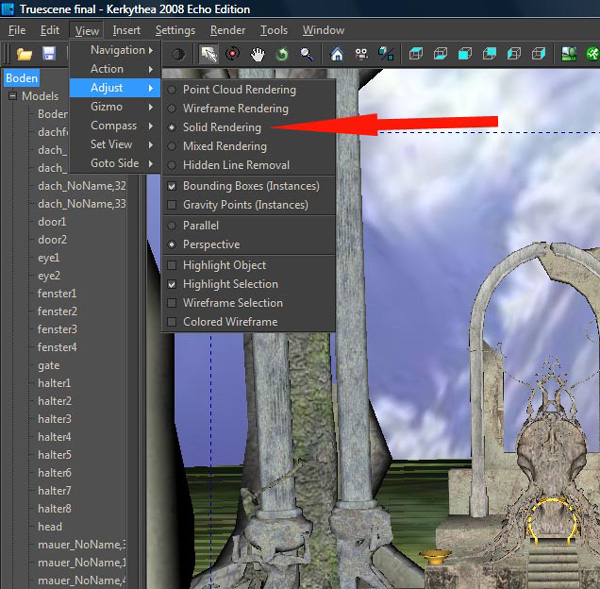Screen dimensions: 600x589
Task: Select Point Cloud Rendering option
Action: [249, 90]
